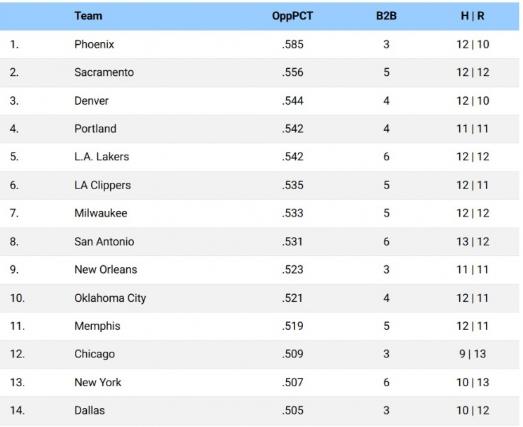Click New Orleans team name

point(106,270)
